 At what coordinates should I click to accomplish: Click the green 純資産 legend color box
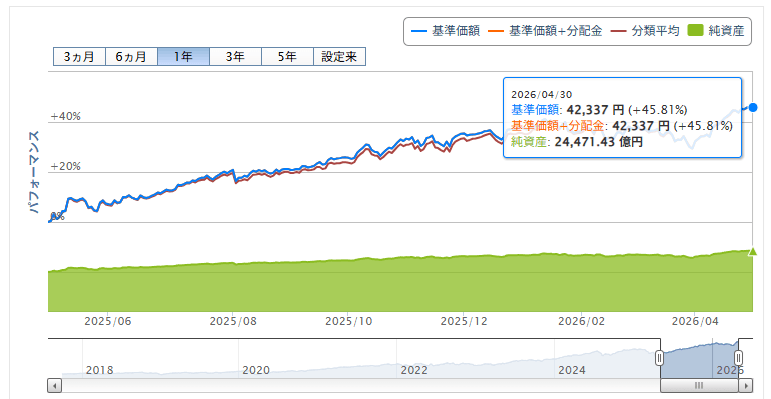click(696, 31)
